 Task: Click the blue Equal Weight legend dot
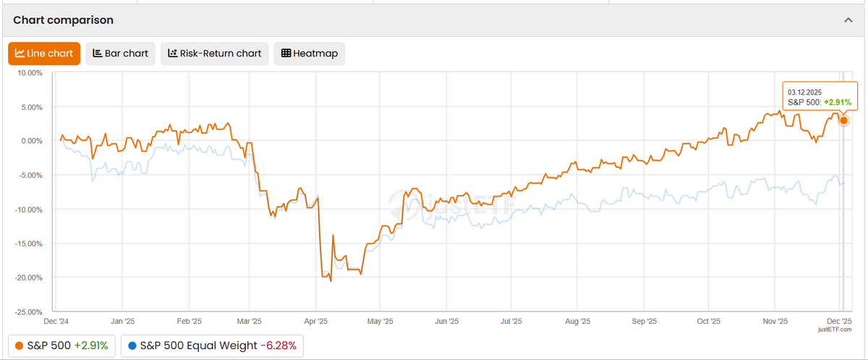click(131, 346)
